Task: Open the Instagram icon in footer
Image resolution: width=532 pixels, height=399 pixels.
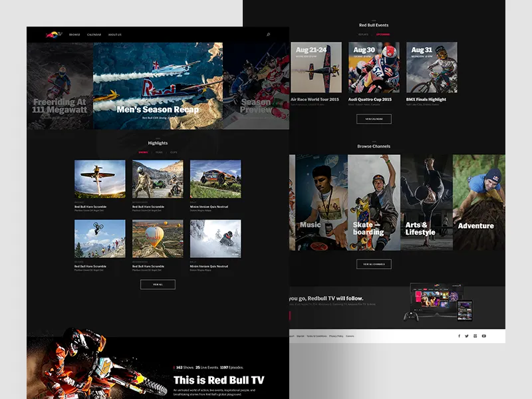Action: pyautogui.click(x=475, y=336)
